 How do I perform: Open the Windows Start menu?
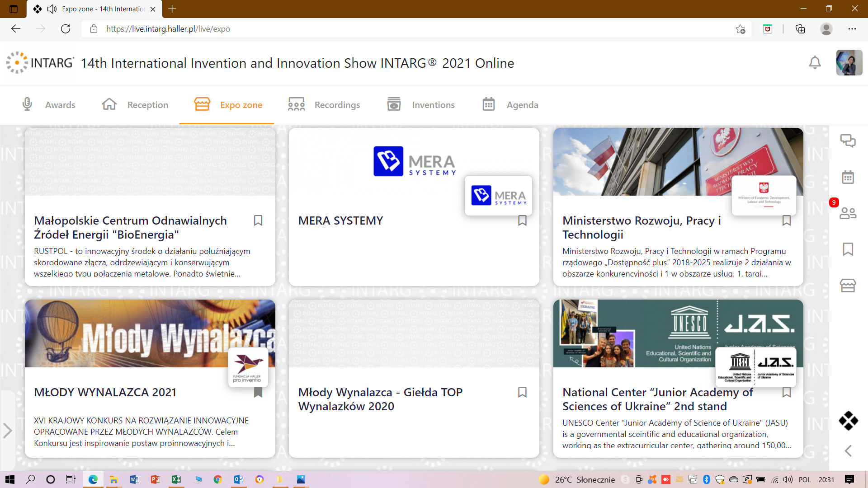coord(9,479)
